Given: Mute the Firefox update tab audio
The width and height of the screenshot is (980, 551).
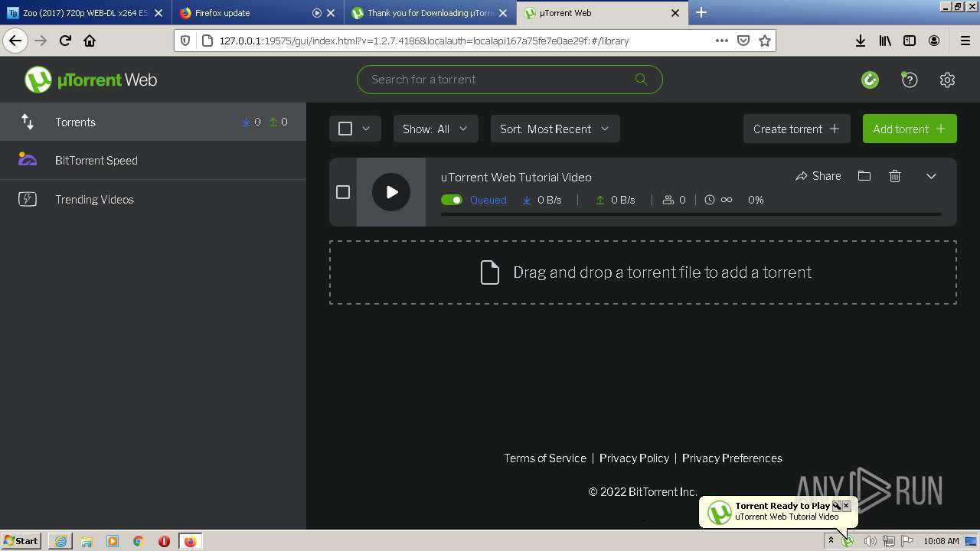Looking at the screenshot, I should click(x=317, y=13).
